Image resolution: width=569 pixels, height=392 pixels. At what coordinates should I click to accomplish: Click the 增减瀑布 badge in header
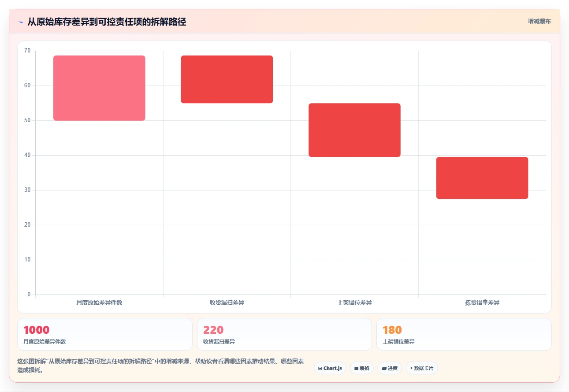(x=539, y=21)
